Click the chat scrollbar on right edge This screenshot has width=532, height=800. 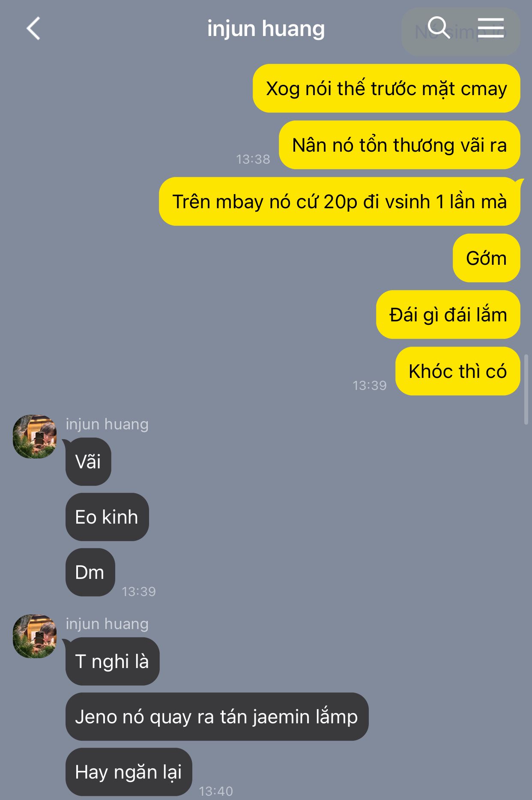tap(526, 389)
